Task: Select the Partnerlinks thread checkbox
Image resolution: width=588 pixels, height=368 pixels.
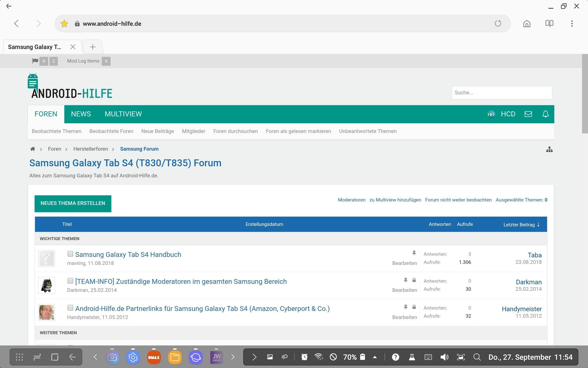Action: [x=70, y=308]
